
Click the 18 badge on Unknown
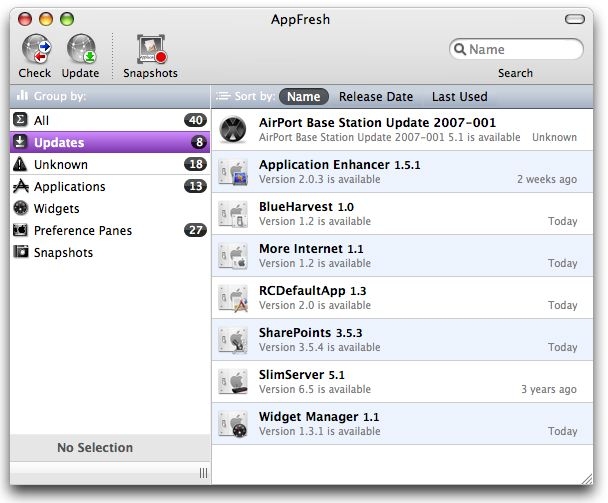coord(195,164)
